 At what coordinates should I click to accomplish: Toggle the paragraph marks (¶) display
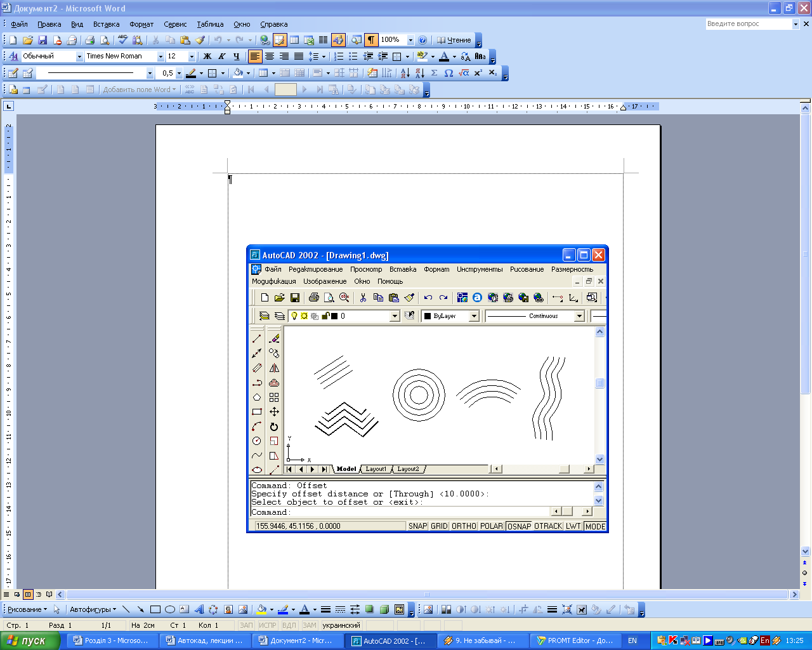(x=371, y=40)
